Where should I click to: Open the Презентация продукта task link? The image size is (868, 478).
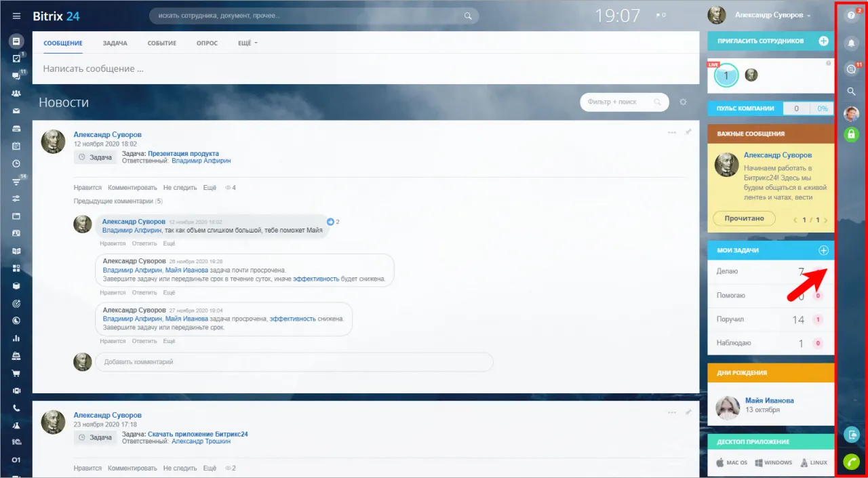click(x=183, y=154)
